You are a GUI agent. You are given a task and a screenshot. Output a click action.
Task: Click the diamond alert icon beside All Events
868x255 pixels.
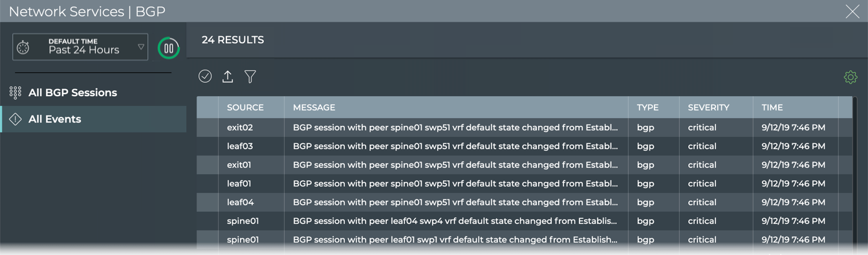[16, 119]
